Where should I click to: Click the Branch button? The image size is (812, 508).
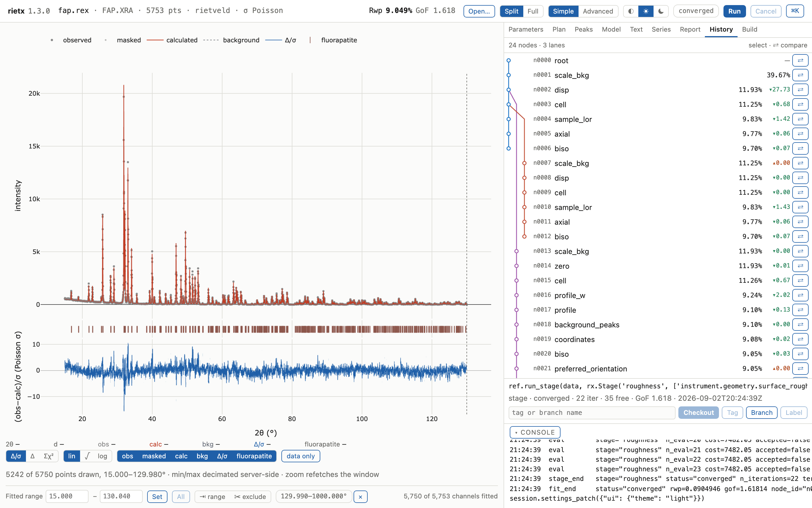click(x=761, y=413)
